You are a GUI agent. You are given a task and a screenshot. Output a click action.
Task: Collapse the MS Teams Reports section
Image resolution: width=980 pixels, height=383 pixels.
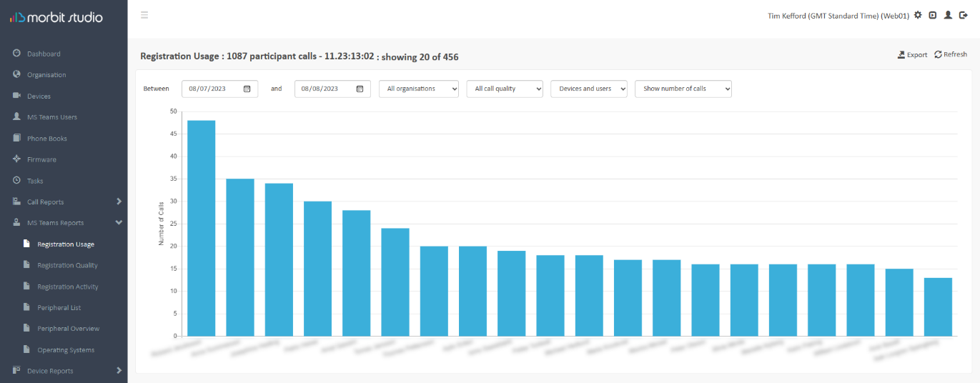coord(64,223)
